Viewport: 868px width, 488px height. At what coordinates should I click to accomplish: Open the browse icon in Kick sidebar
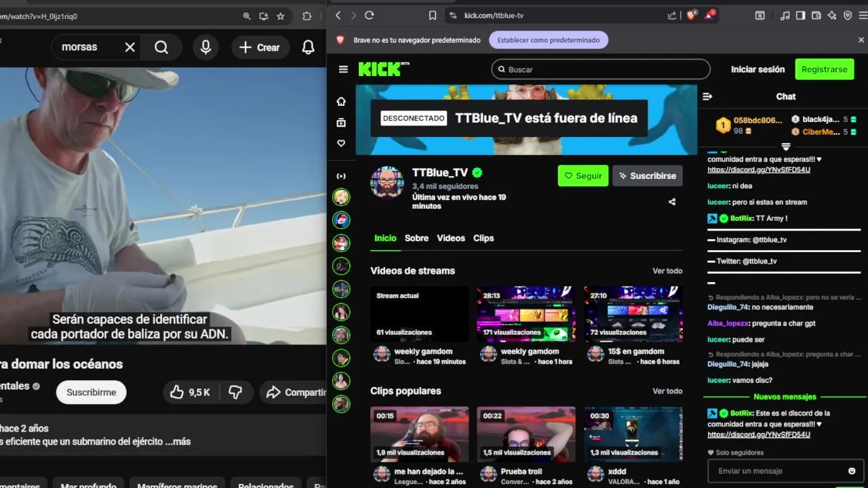click(x=341, y=122)
